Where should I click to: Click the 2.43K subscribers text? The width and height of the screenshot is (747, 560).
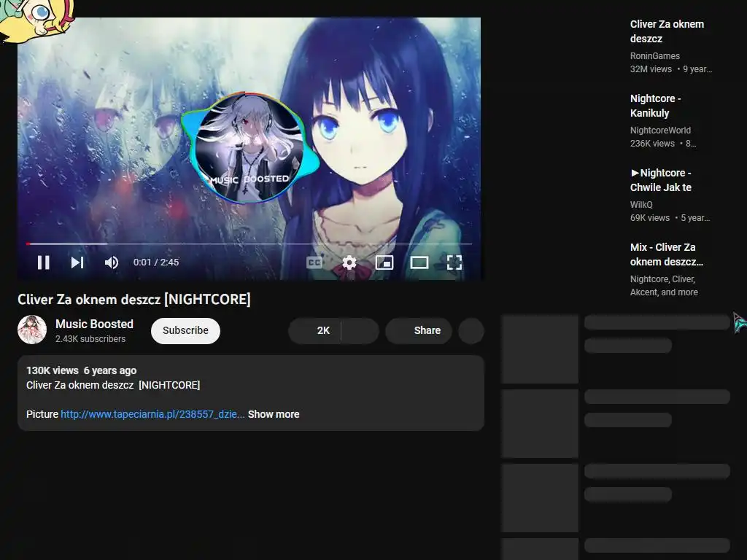(90, 339)
